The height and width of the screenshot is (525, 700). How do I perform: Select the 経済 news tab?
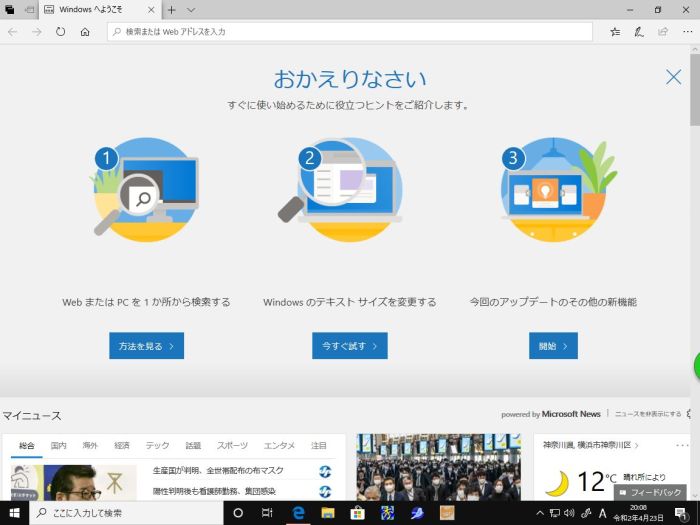click(x=122, y=446)
